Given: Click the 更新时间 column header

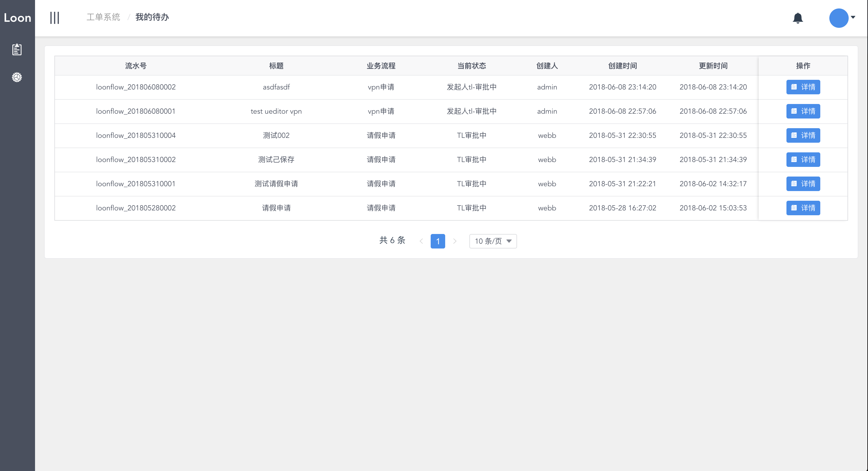Looking at the screenshot, I should [x=713, y=66].
